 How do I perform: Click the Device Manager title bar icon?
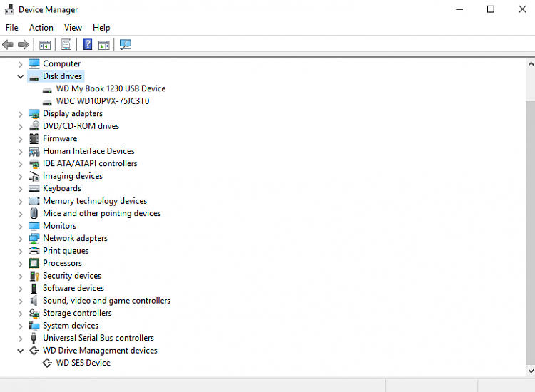click(x=9, y=9)
